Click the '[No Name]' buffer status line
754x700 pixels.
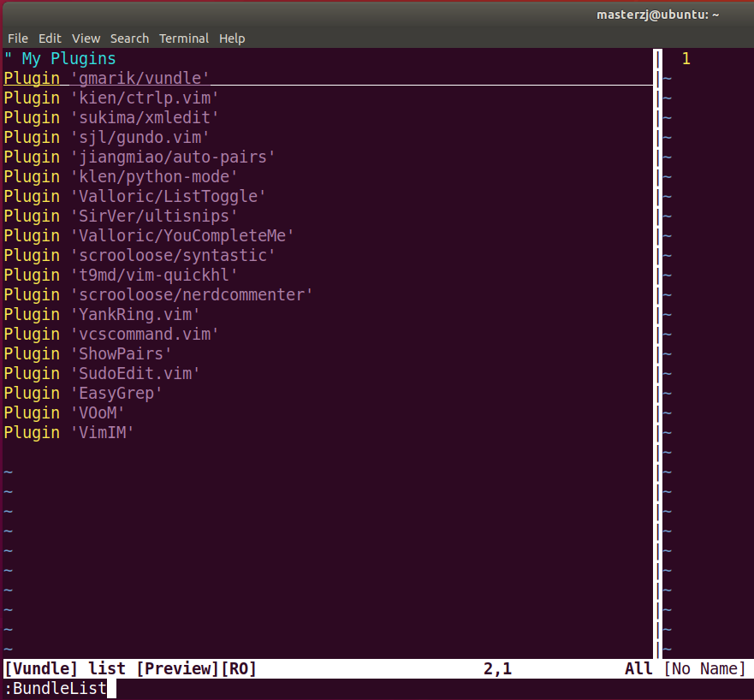705,668
